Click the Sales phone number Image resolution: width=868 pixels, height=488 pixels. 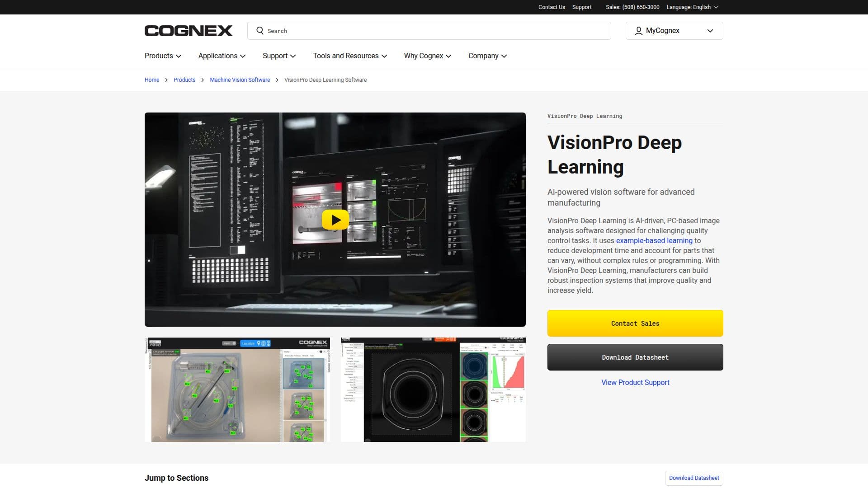click(632, 7)
